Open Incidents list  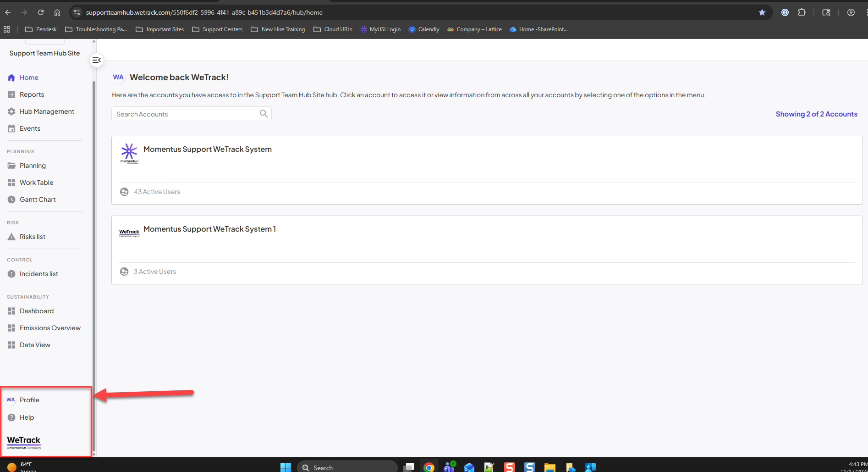tap(39, 274)
